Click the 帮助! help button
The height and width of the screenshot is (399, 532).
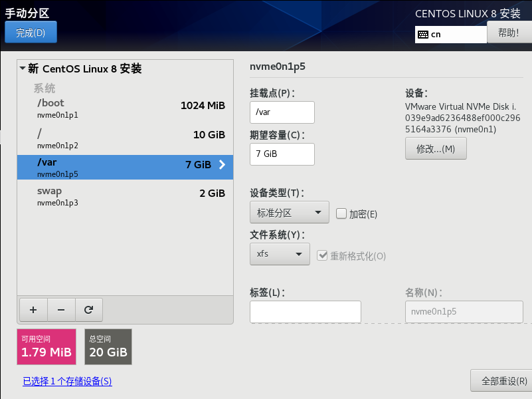click(509, 33)
